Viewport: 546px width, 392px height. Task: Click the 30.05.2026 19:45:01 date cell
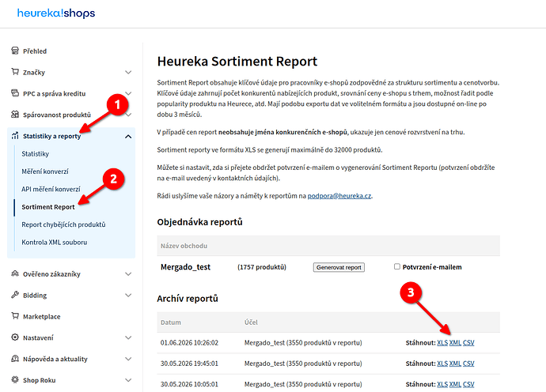(x=189, y=364)
